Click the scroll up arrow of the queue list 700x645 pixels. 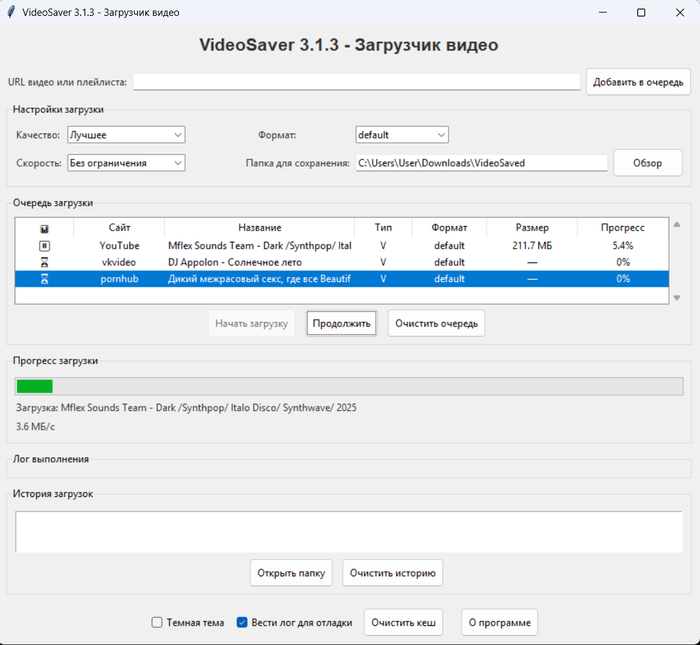(x=677, y=226)
